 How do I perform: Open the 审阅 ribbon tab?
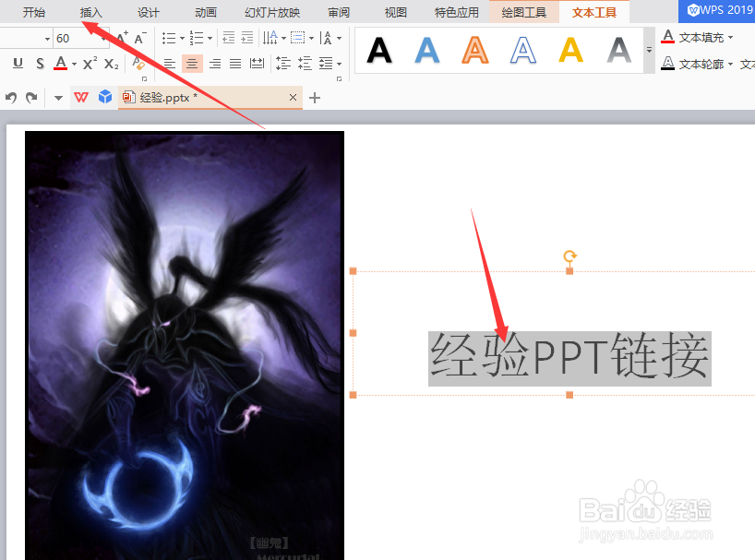[339, 12]
